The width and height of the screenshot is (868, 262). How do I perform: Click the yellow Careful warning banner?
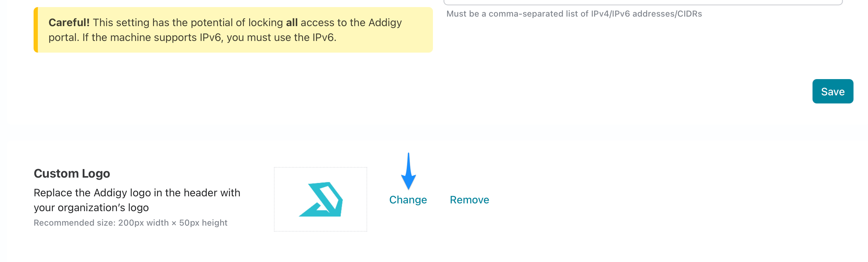[233, 30]
